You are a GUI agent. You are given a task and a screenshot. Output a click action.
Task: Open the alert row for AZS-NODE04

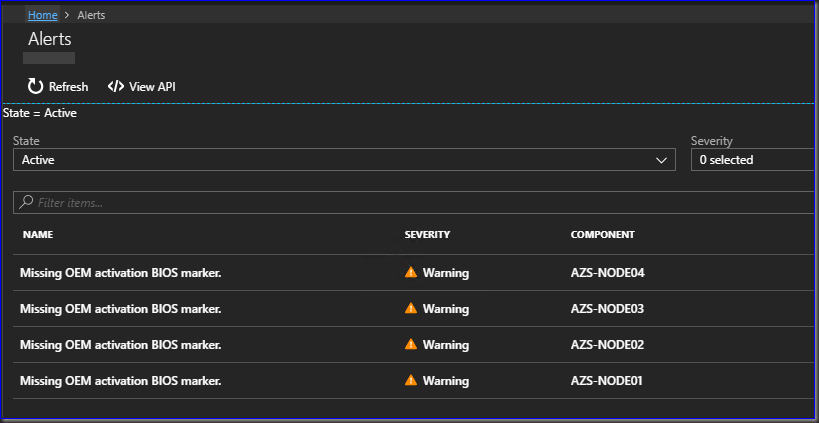(120, 273)
